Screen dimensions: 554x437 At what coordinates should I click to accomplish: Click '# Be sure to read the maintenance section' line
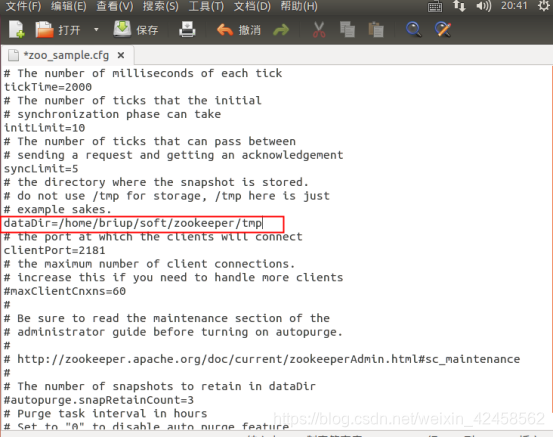coord(166,318)
